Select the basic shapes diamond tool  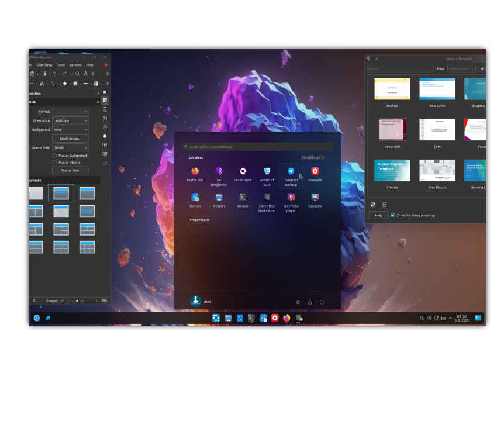tap(64, 84)
